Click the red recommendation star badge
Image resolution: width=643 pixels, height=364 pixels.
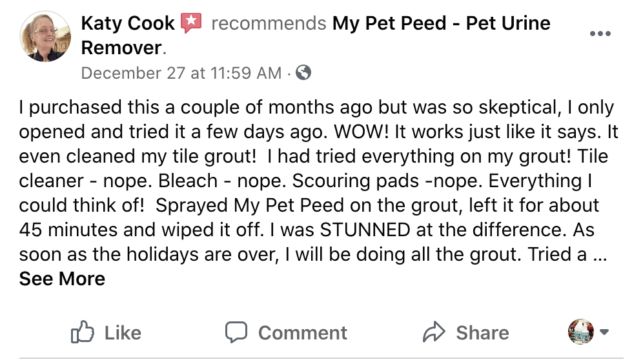click(191, 24)
